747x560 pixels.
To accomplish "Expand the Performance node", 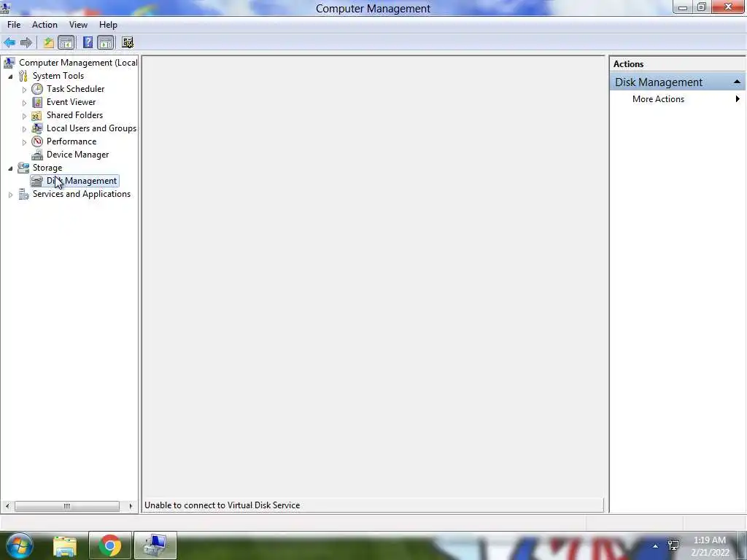I will 24,142.
